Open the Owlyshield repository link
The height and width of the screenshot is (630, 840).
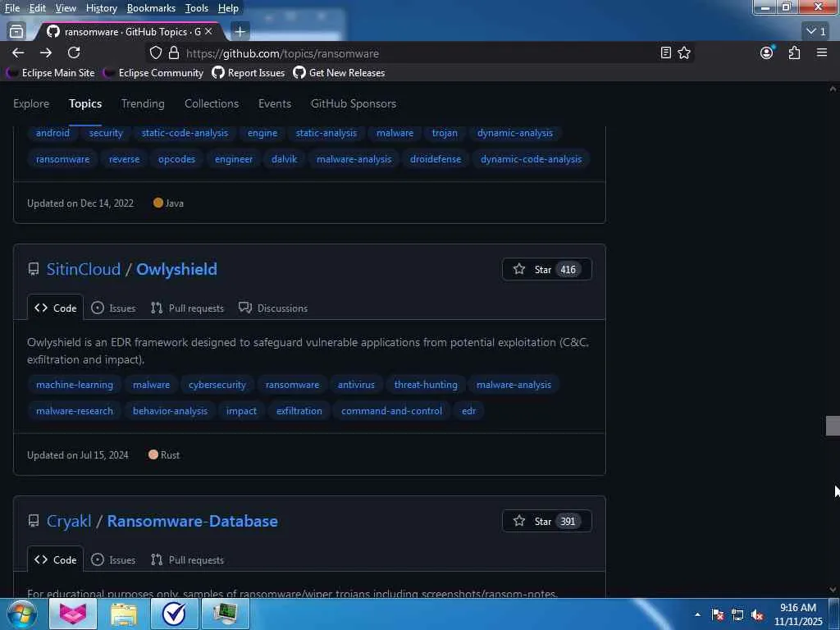point(177,269)
